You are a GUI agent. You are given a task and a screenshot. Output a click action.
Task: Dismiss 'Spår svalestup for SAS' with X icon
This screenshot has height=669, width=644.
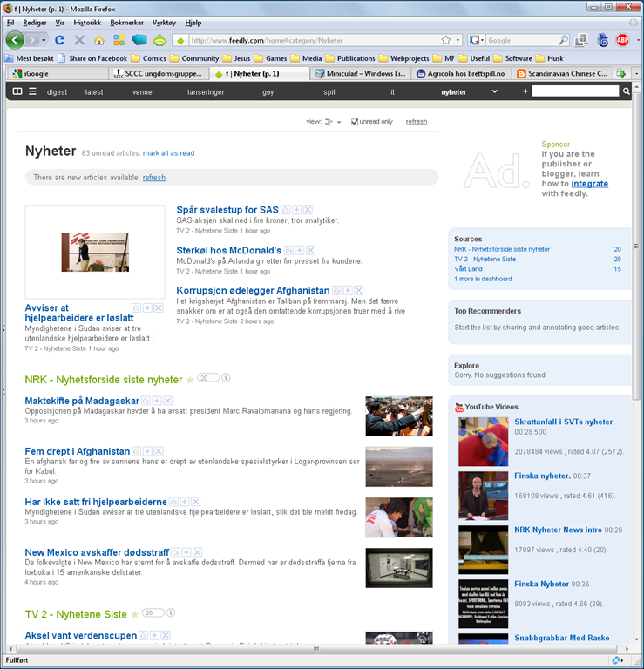click(x=308, y=209)
